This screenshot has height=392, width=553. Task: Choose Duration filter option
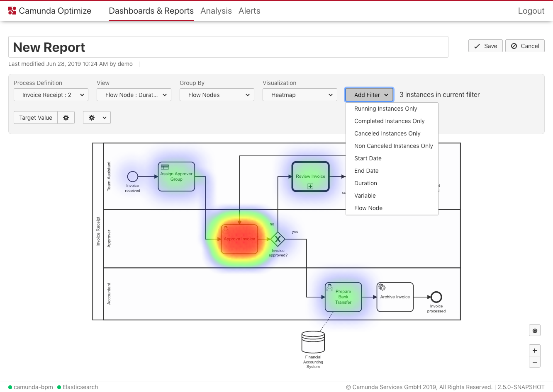click(x=392, y=183)
